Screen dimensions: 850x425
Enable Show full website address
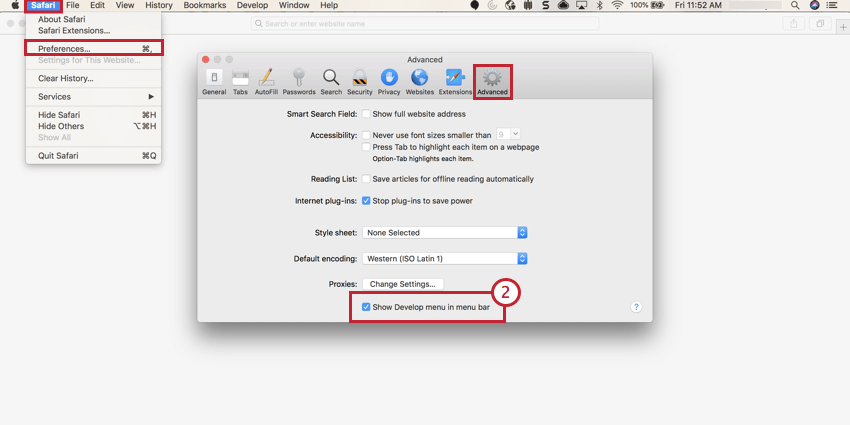[x=366, y=114]
